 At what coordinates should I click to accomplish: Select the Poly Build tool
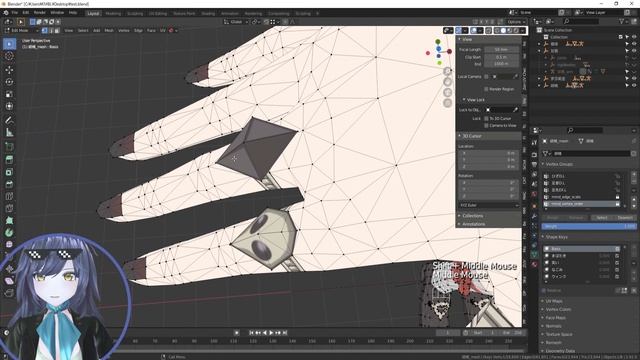pyautogui.click(x=9, y=221)
